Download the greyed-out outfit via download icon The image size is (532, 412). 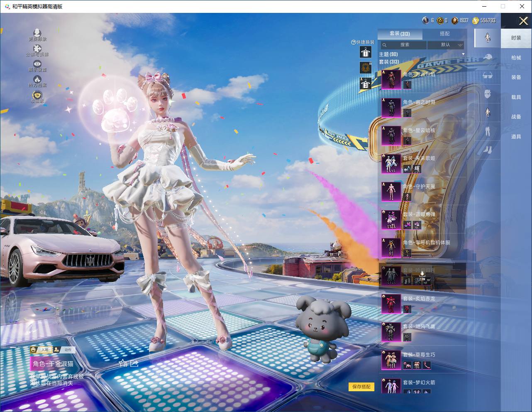pyautogui.click(x=422, y=274)
